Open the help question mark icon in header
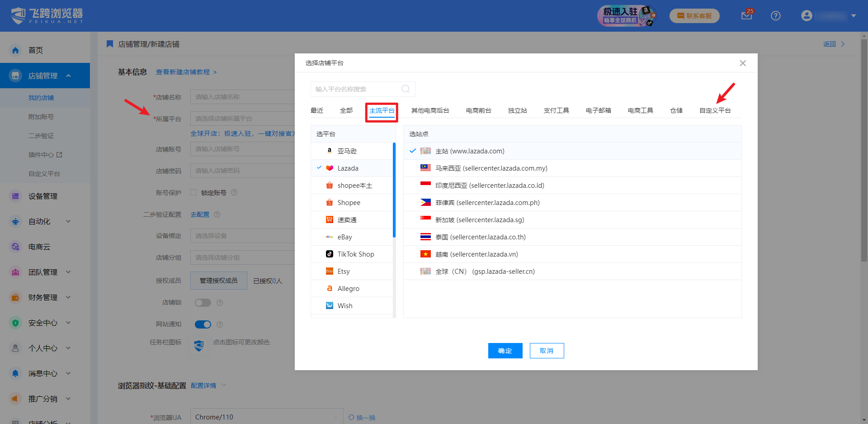 pos(776,16)
